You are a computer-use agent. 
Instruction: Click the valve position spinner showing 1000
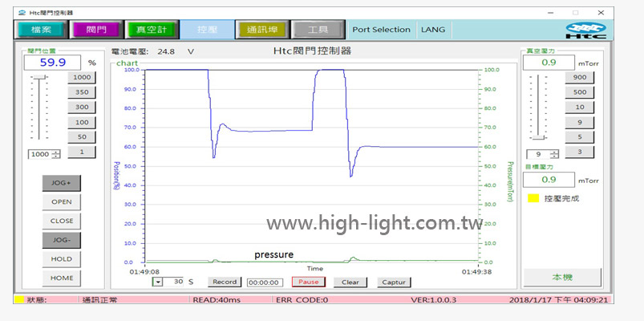[43, 154]
